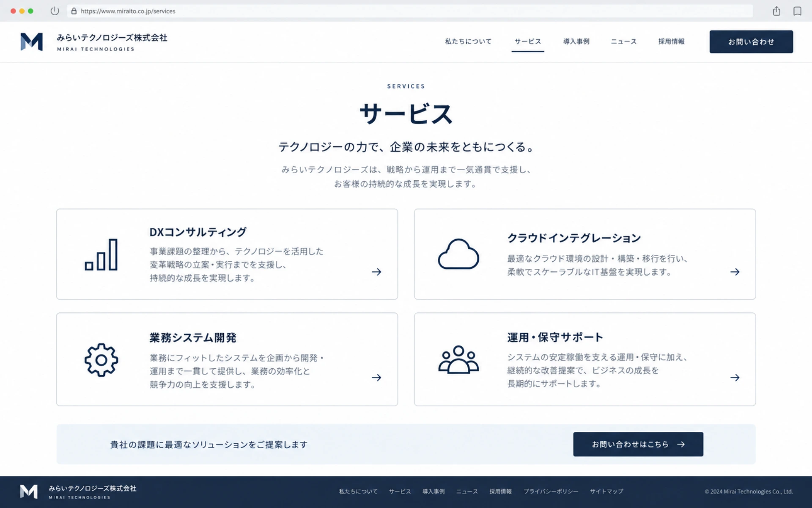Click サービス link in the footer
Screen dimensions: 812x508
[x=400, y=491]
